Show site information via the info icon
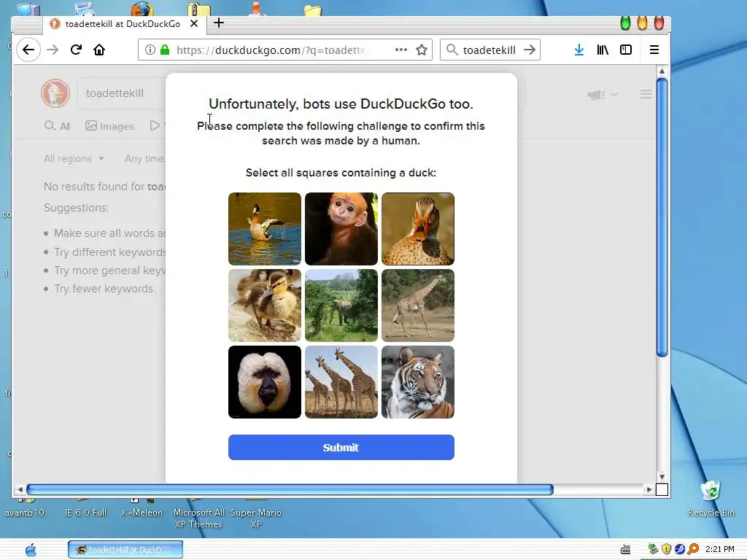The height and width of the screenshot is (560, 747). 150,50
